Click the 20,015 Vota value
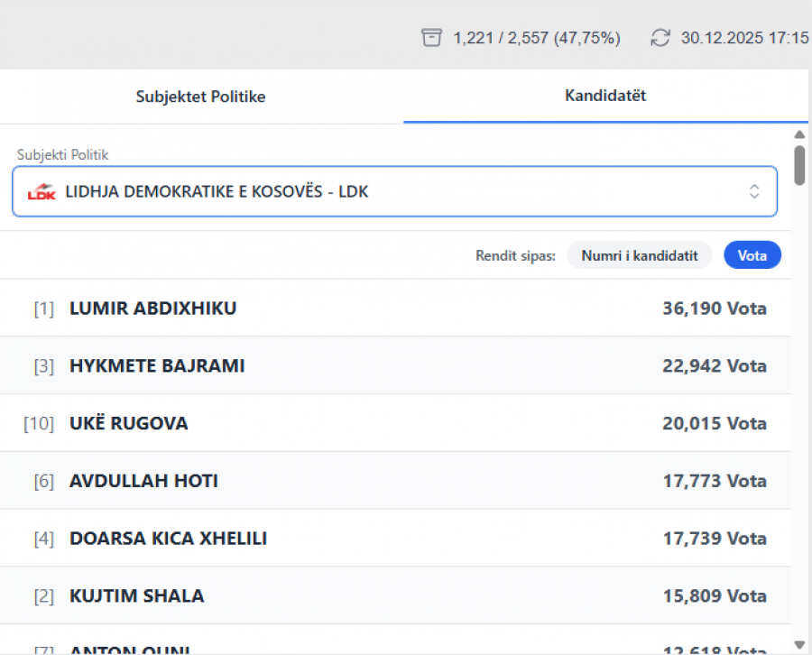The image size is (812, 655). click(715, 423)
